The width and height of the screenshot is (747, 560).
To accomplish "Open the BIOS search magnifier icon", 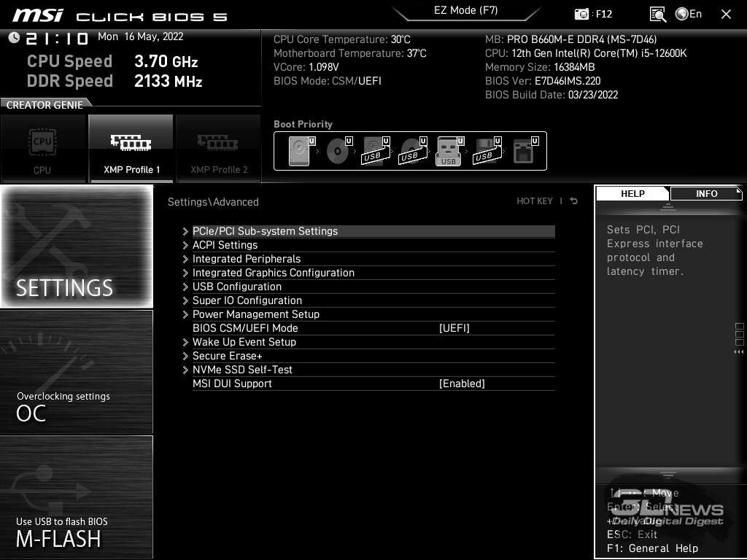I will point(657,15).
